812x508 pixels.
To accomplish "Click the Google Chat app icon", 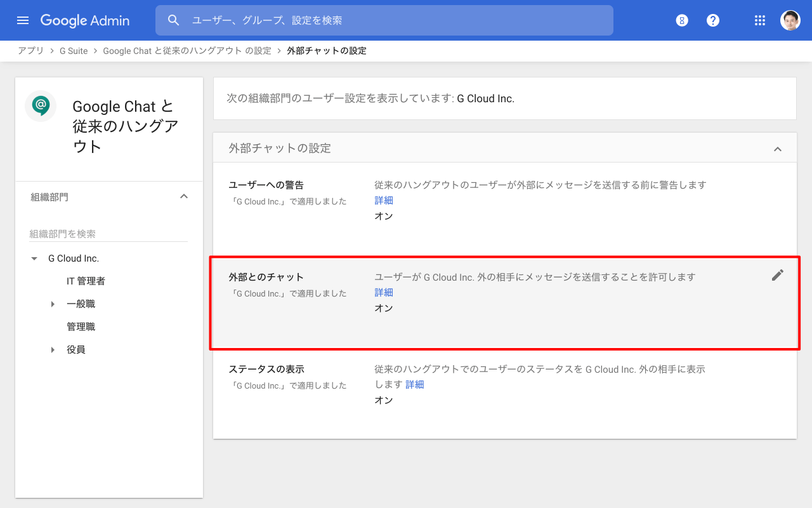I will (41, 105).
